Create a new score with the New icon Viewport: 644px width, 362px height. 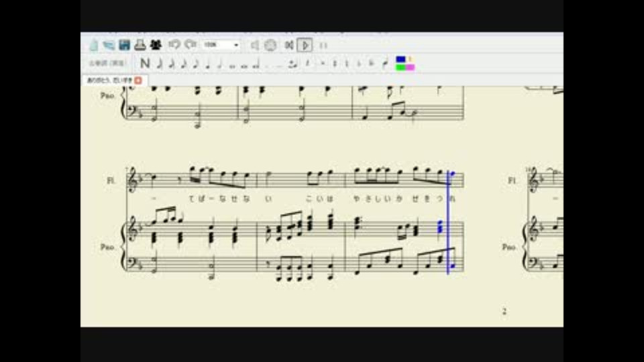coord(94,45)
